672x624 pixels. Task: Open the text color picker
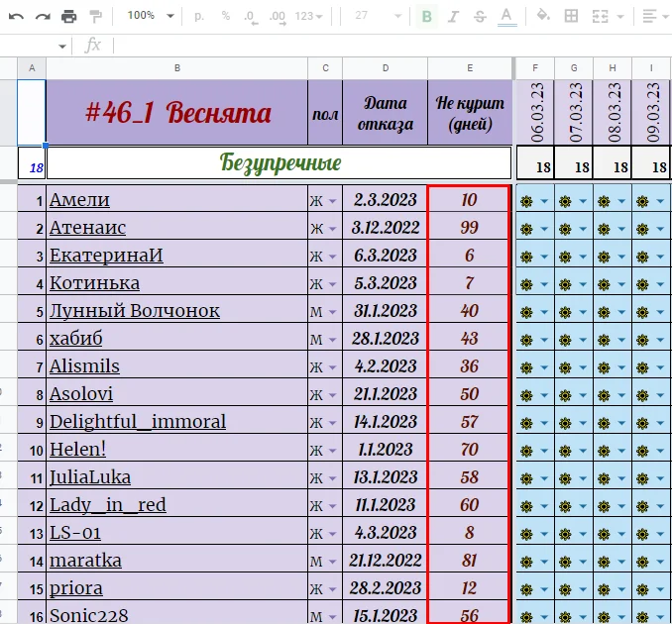click(506, 16)
